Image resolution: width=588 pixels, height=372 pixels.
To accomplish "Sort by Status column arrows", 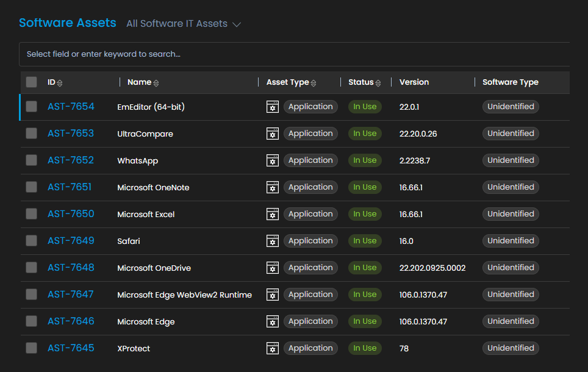I will point(378,83).
